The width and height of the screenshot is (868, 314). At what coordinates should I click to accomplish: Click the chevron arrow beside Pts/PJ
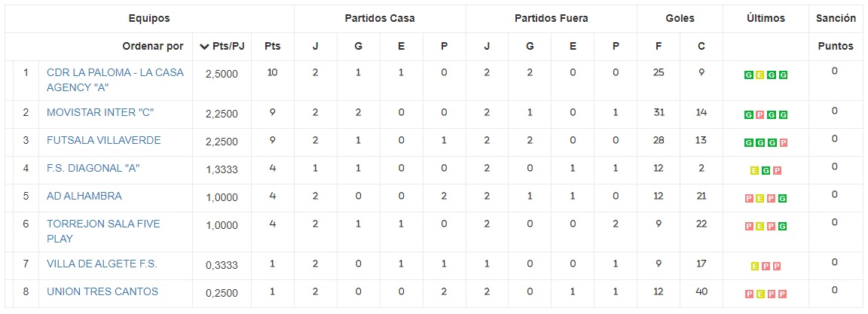pos(204,47)
